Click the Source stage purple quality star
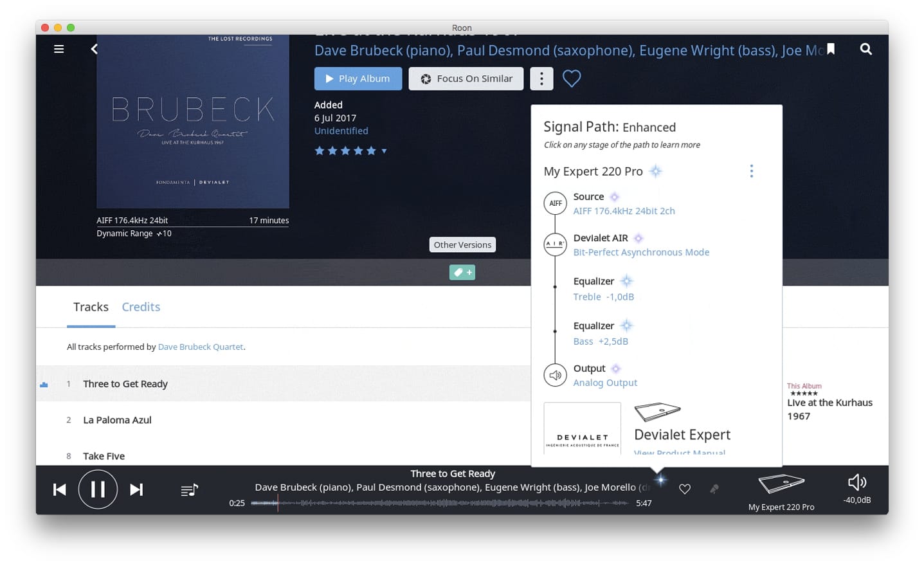Screen dimensions: 924x566 tap(614, 197)
